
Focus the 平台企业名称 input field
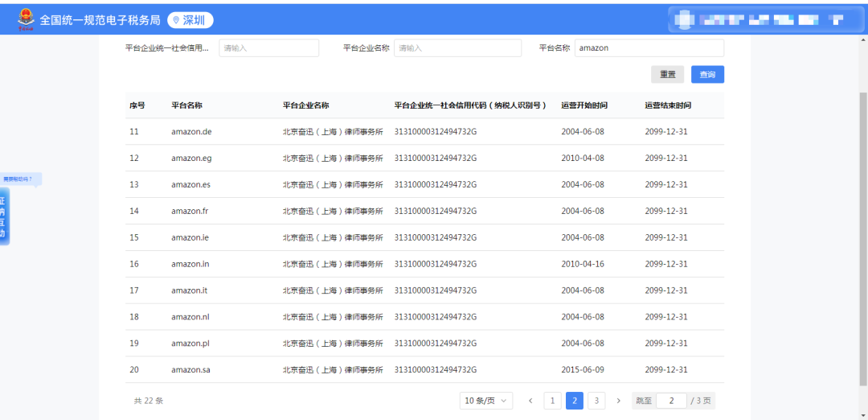(x=458, y=48)
